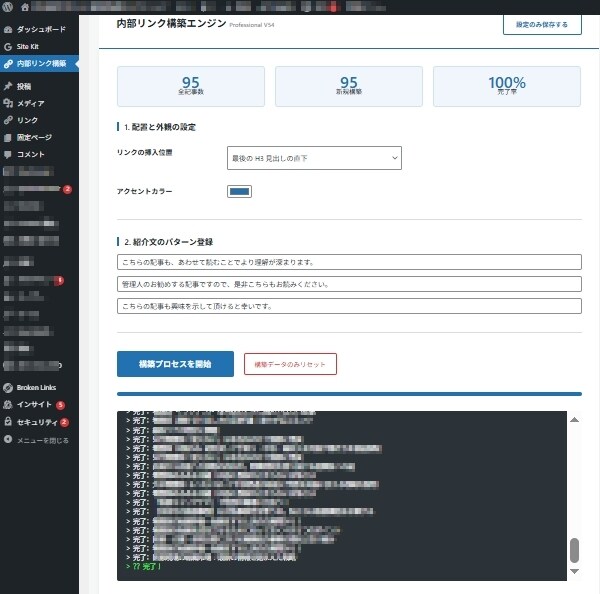Image resolution: width=600 pixels, height=594 pixels.
Task: Click the green 完了! log line
Action: pyautogui.click(x=143, y=566)
